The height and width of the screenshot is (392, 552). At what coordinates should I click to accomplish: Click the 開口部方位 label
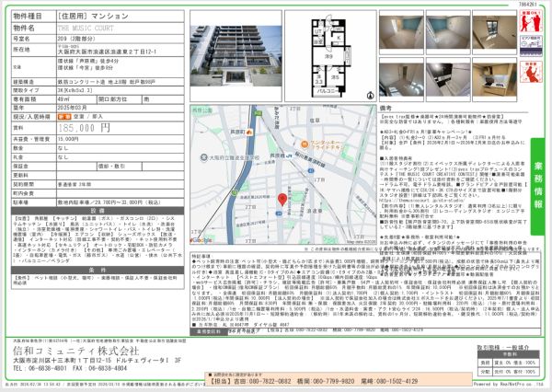click(112, 99)
